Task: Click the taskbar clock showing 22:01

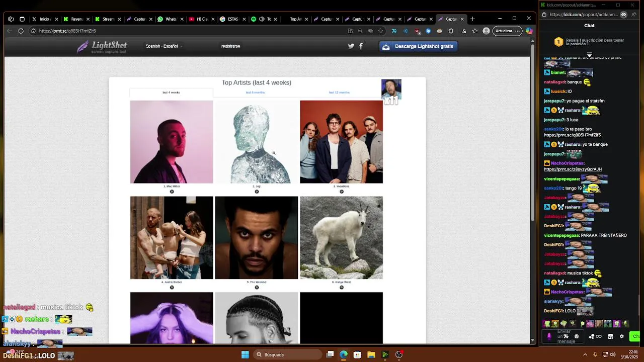Action: coord(632,354)
